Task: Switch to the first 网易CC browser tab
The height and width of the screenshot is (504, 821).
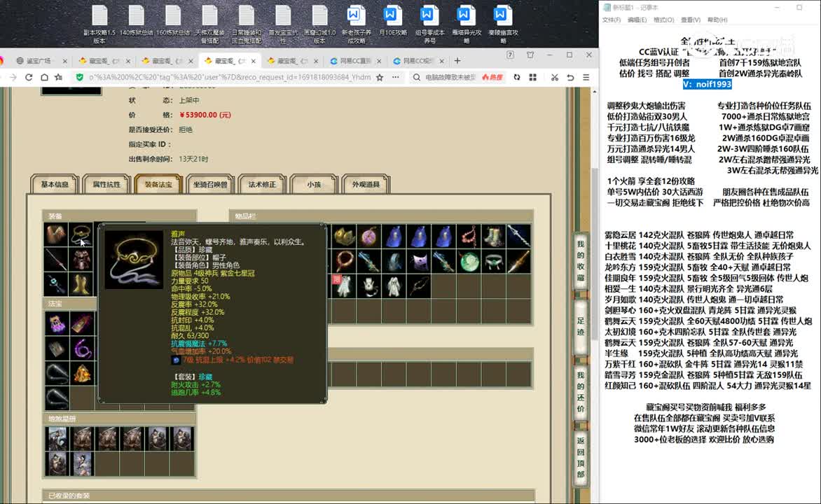Action: click(x=355, y=61)
